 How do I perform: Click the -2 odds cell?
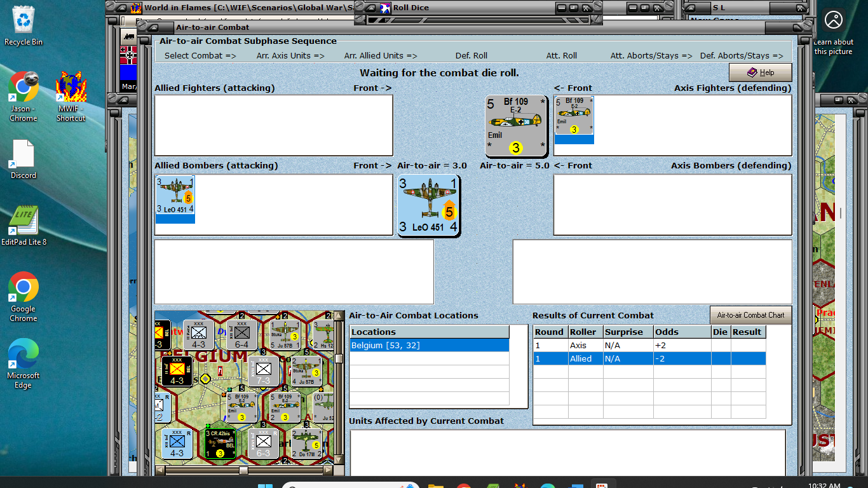[682, 359]
